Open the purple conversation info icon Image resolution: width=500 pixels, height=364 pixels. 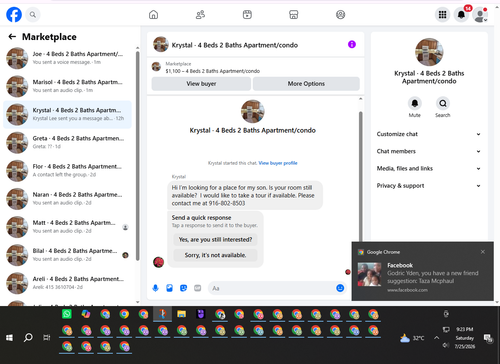point(352,44)
